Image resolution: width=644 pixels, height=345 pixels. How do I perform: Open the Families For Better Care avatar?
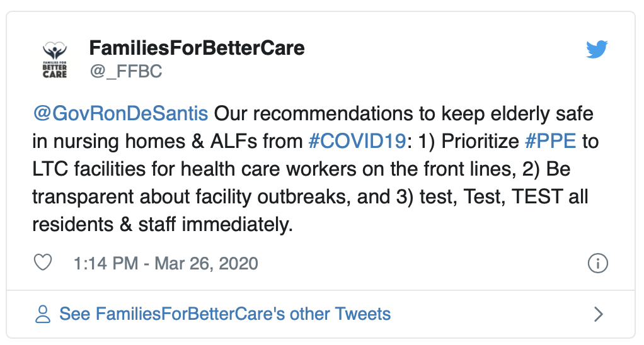point(55,59)
